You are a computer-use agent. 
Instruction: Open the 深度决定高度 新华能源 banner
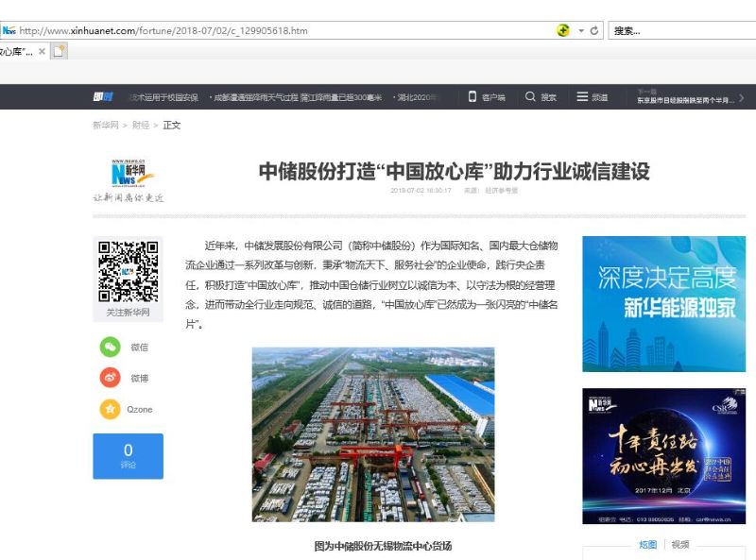pyautogui.click(x=664, y=304)
